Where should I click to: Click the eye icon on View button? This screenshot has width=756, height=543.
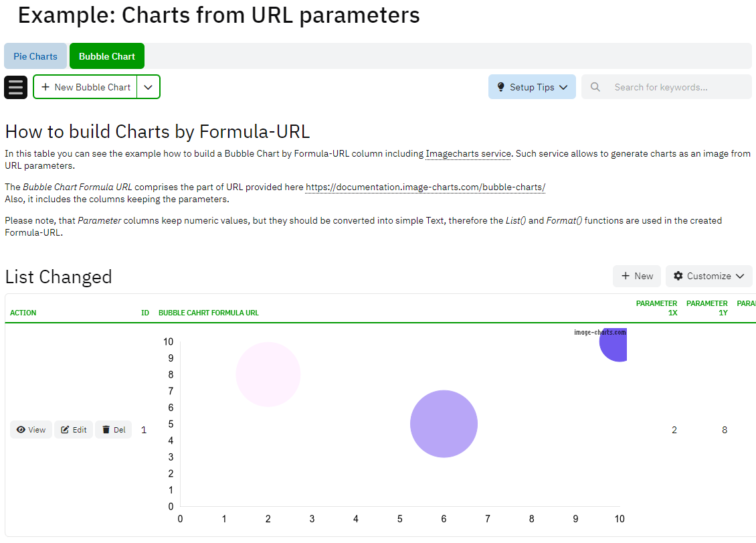(x=21, y=430)
